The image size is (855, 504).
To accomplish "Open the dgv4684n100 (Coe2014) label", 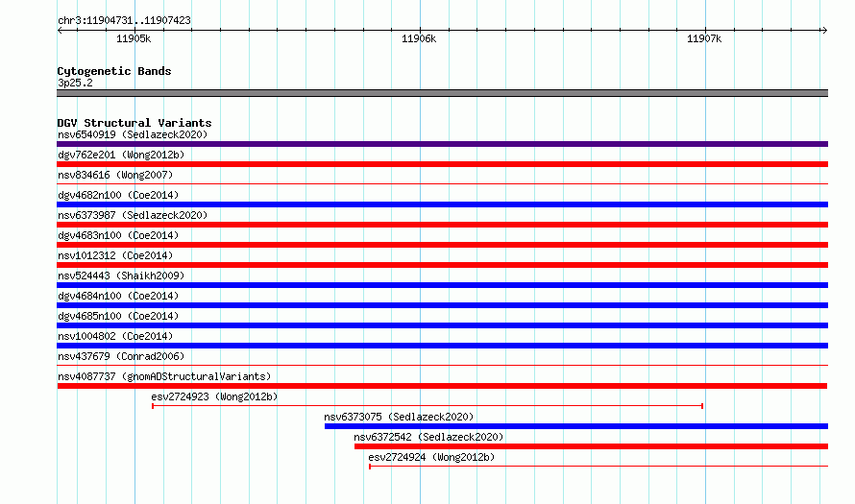I will point(118,296).
